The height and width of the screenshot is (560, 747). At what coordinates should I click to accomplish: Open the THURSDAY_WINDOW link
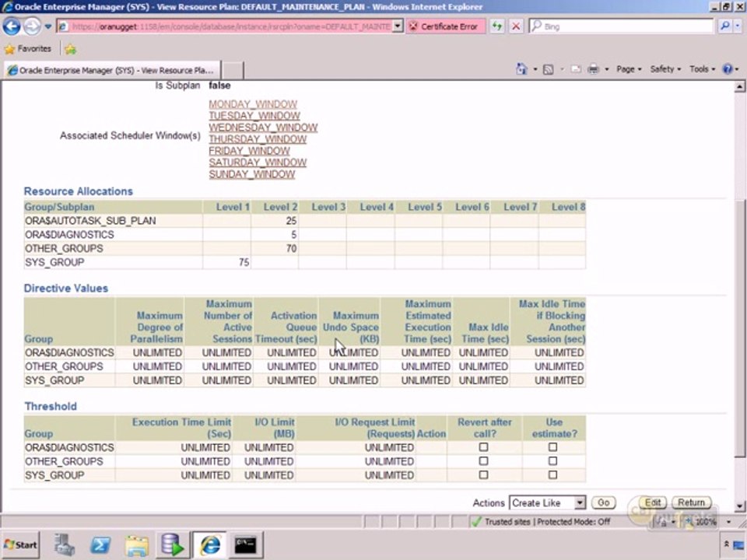258,139
